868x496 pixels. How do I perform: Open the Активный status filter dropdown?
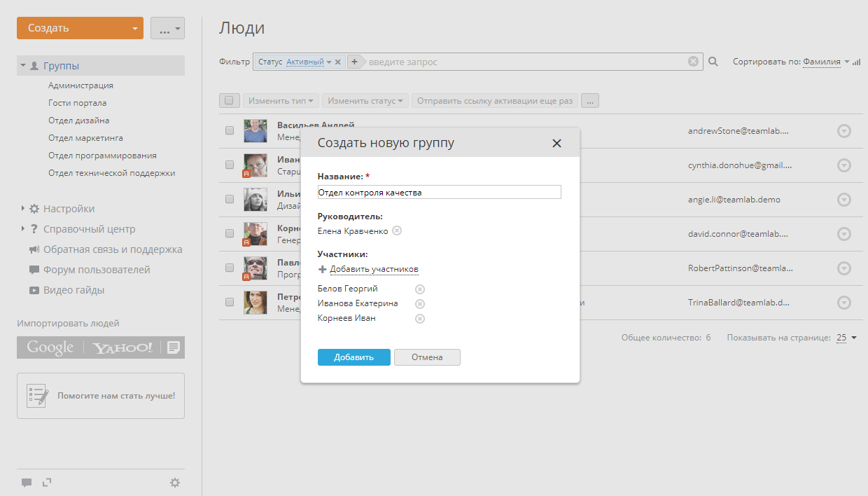309,62
